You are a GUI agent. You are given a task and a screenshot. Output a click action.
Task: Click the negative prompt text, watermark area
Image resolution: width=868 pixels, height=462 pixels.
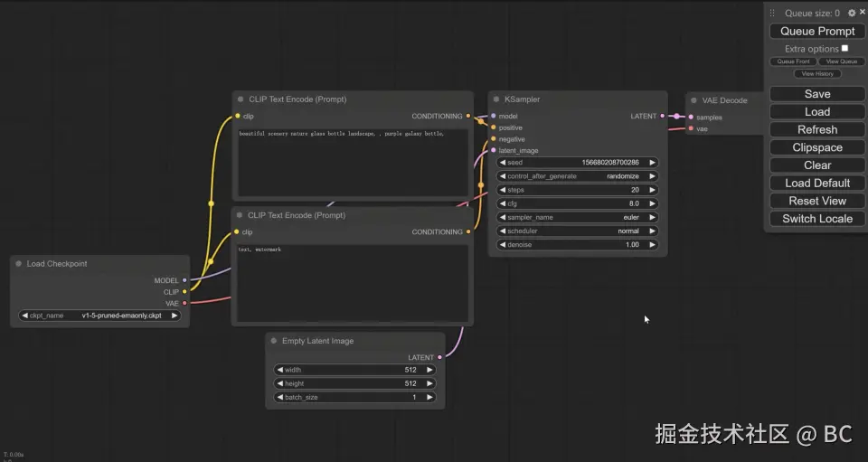(x=353, y=283)
